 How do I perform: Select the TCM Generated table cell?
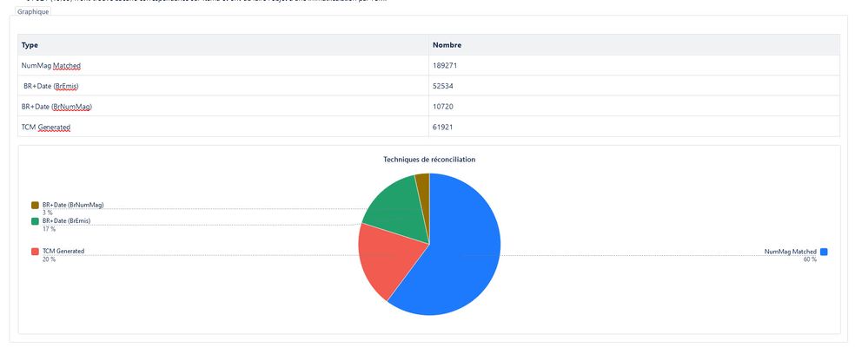click(x=223, y=127)
